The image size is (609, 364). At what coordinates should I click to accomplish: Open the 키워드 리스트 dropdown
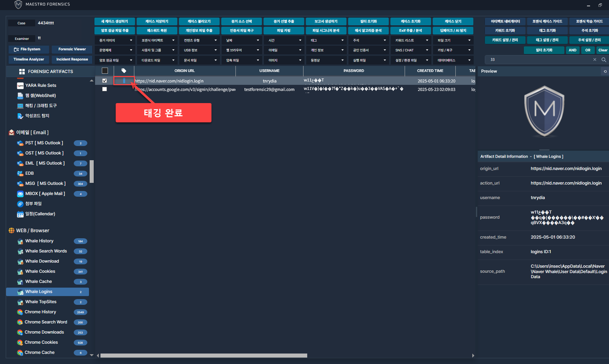tap(411, 41)
